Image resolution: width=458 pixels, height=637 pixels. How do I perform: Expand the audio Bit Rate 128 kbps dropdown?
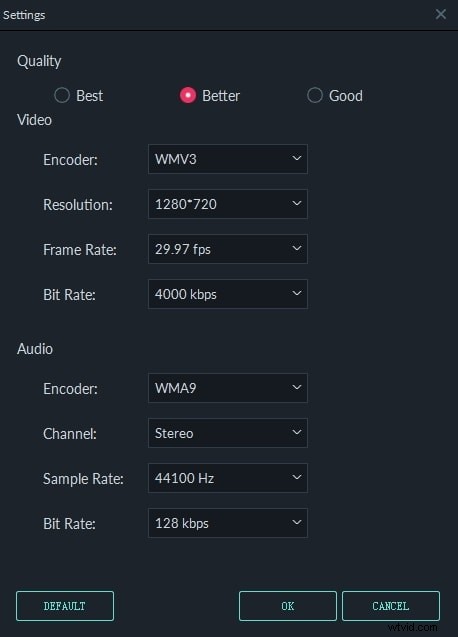[228, 523]
